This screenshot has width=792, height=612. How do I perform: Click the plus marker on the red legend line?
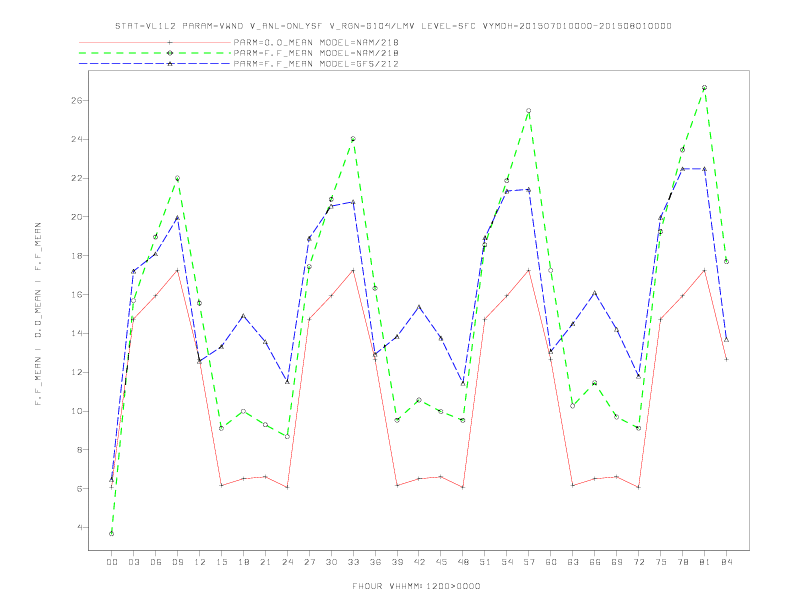[170, 42]
